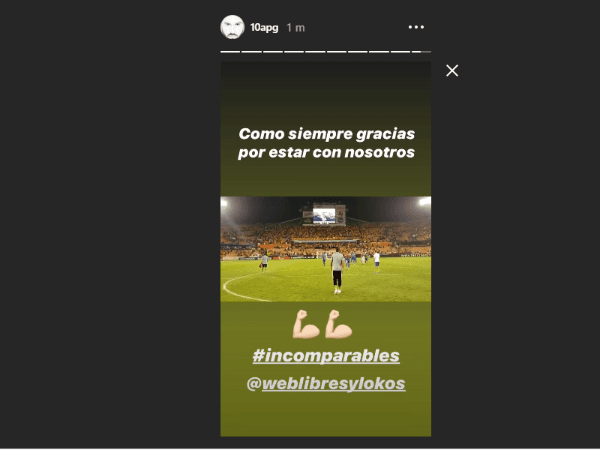Select the seventh story progress segment
Image resolution: width=600 pixels, height=450 pixels.
click(x=358, y=51)
